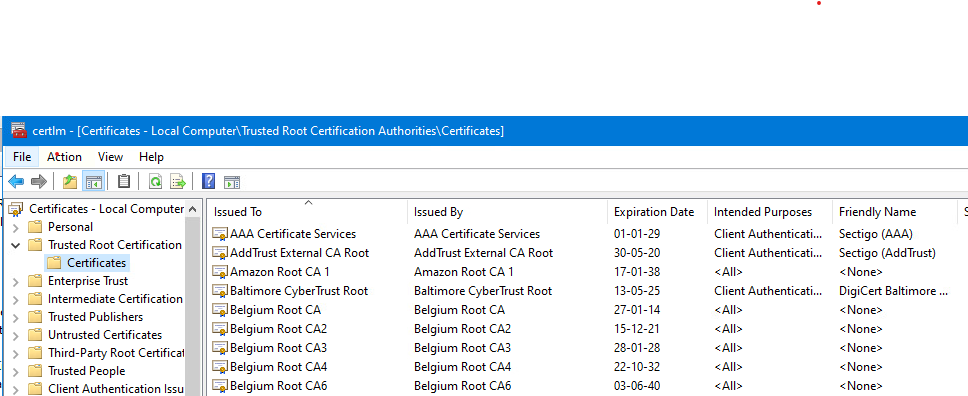Click the Baltimore CyberTrust Root certificate icon
The image size is (968, 396).
pyautogui.click(x=220, y=291)
